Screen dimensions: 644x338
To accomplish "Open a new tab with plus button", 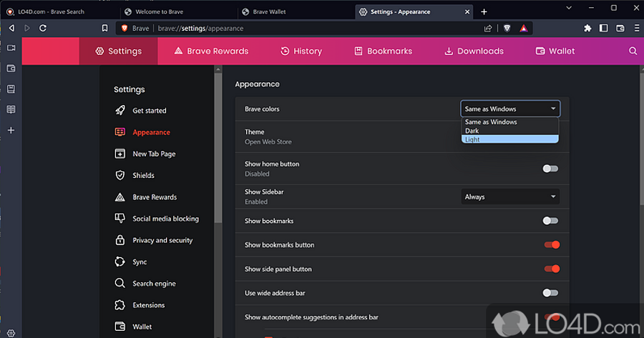I will click(484, 12).
